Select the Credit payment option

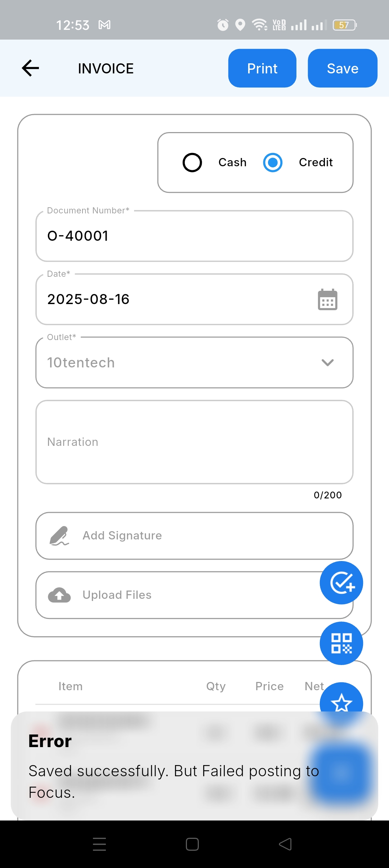click(273, 163)
